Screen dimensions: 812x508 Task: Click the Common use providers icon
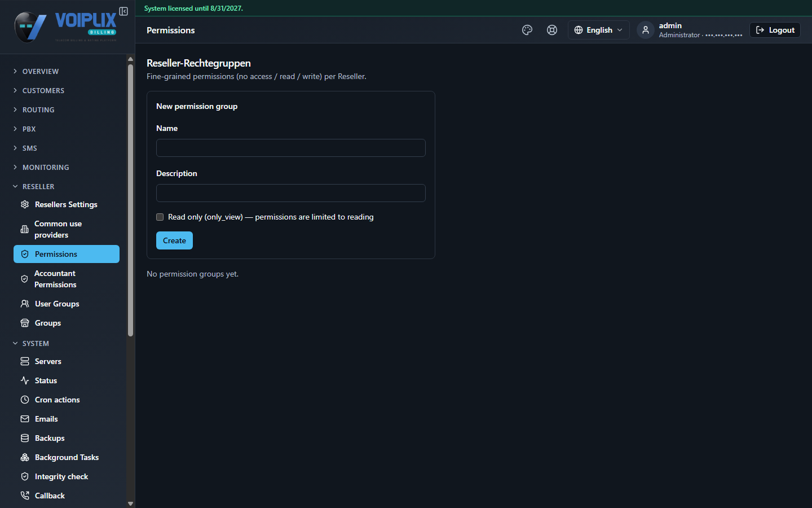click(x=24, y=229)
